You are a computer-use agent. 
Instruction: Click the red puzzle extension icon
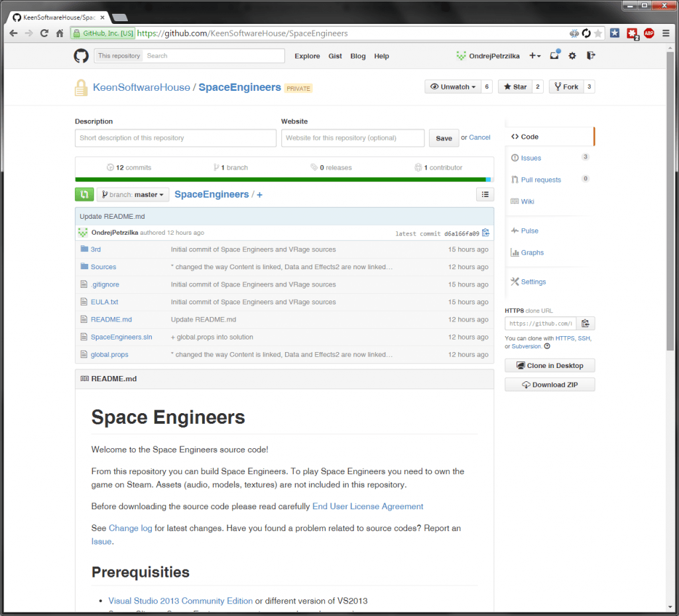pyautogui.click(x=632, y=34)
